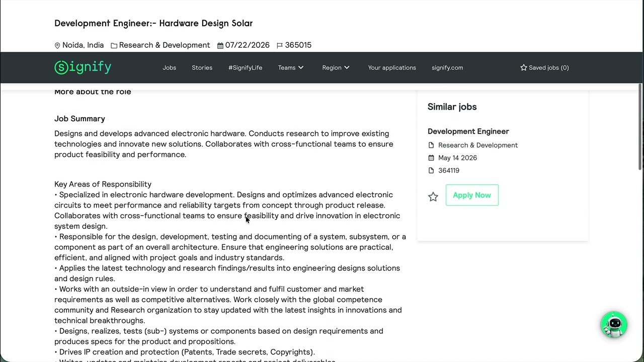Click the job title heading text
Screen dimensions: 644x362
pyautogui.click(x=153, y=23)
